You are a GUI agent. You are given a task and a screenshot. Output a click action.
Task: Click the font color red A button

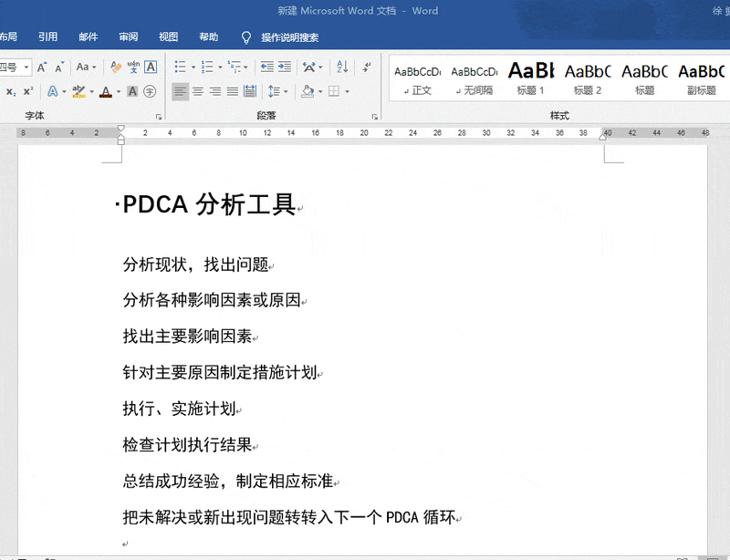pos(106,91)
